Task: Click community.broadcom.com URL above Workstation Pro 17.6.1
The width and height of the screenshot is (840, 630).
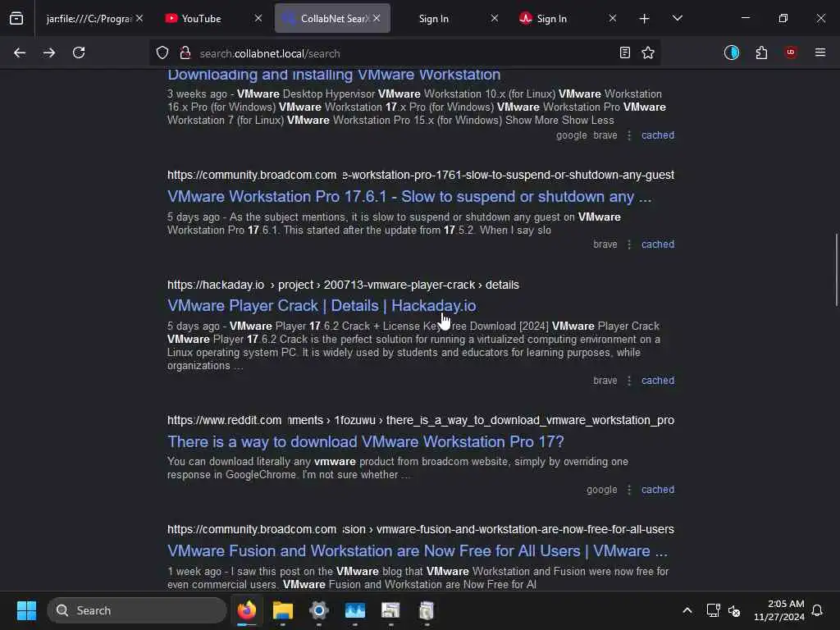Action: 421,176
